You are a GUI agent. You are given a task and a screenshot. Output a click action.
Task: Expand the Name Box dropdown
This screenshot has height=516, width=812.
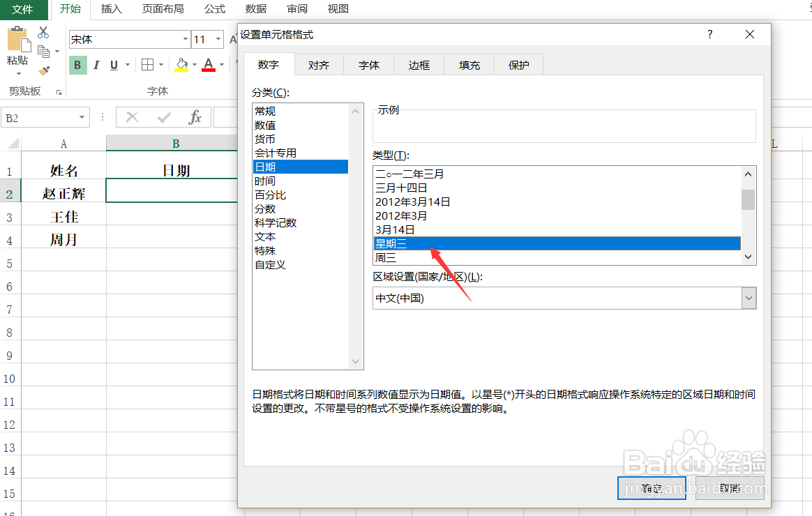coord(82,117)
